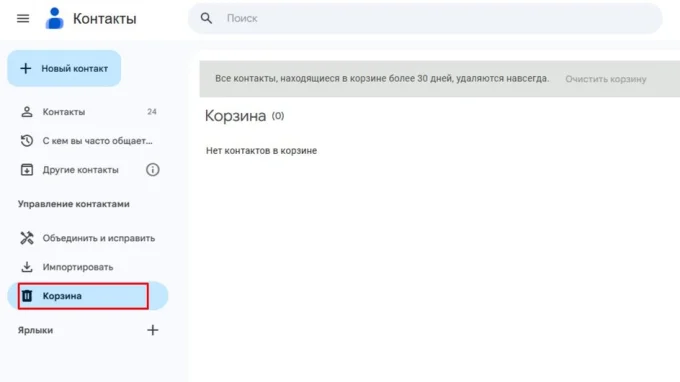Add a new label with plus icon
Image resolution: width=680 pixels, height=382 pixels.
point(153,330)
